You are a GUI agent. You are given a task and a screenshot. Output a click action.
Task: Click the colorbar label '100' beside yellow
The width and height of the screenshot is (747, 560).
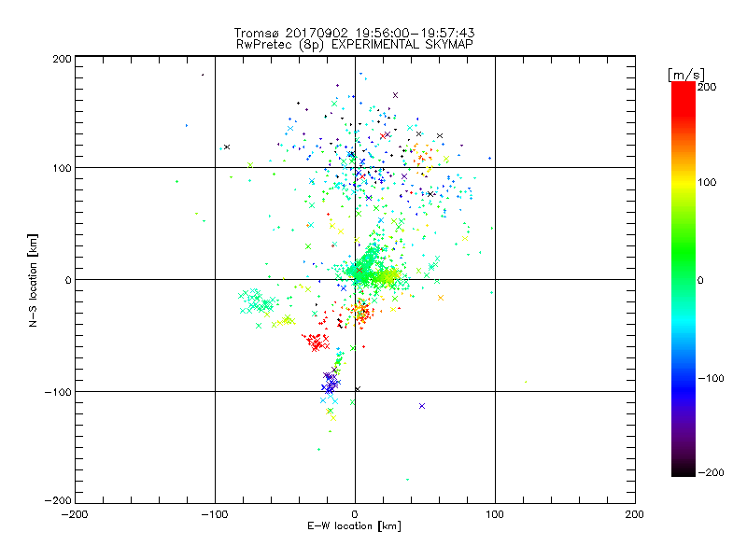(x=707, y=182)
